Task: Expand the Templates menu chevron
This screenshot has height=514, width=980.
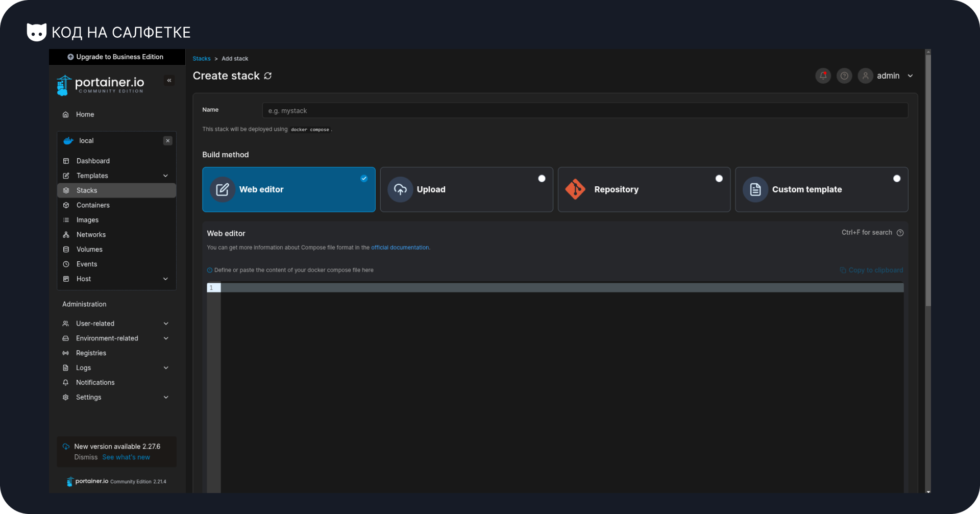Action: point(165,176)
